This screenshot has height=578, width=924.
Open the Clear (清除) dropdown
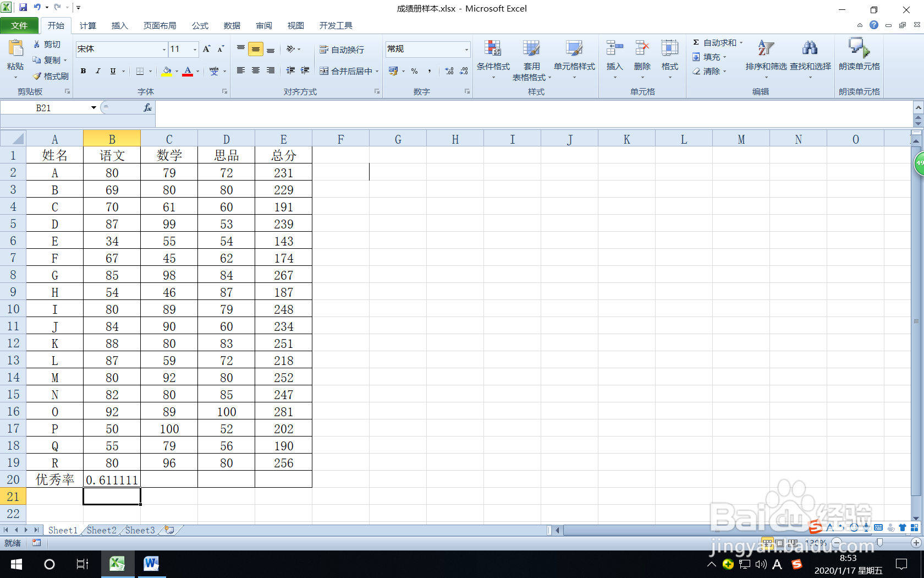click(x=710, y=72)
